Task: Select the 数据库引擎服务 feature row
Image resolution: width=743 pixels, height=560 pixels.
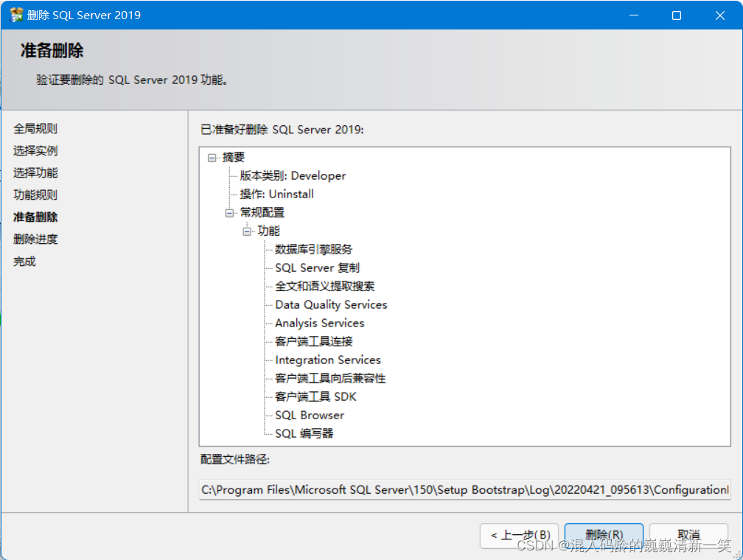Action: pos(314,249)
